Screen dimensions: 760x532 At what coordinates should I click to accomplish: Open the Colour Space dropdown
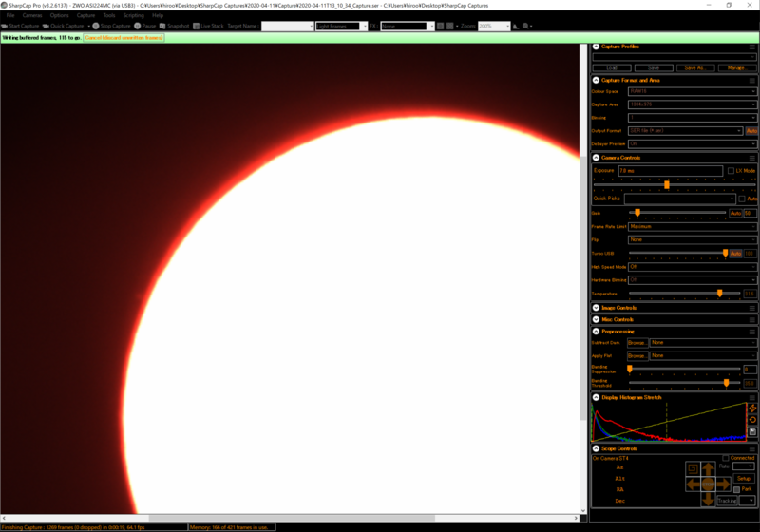[x=693, y=91]
